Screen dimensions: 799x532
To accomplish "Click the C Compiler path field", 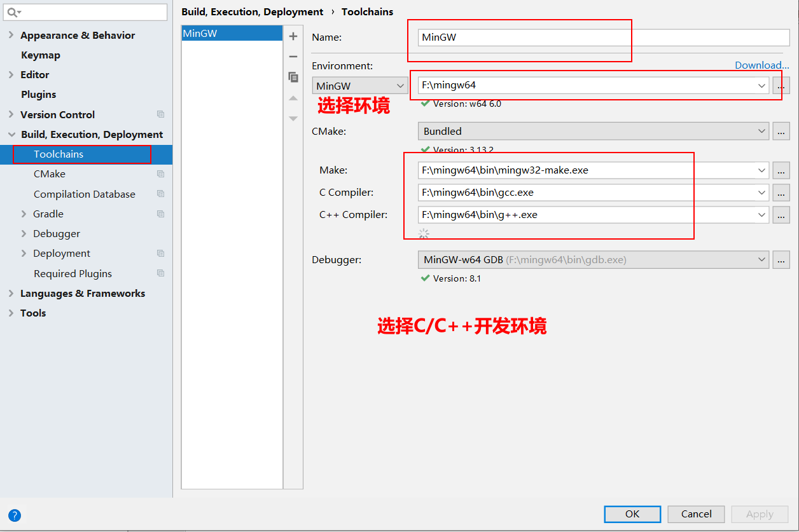I will click(587, 193).
